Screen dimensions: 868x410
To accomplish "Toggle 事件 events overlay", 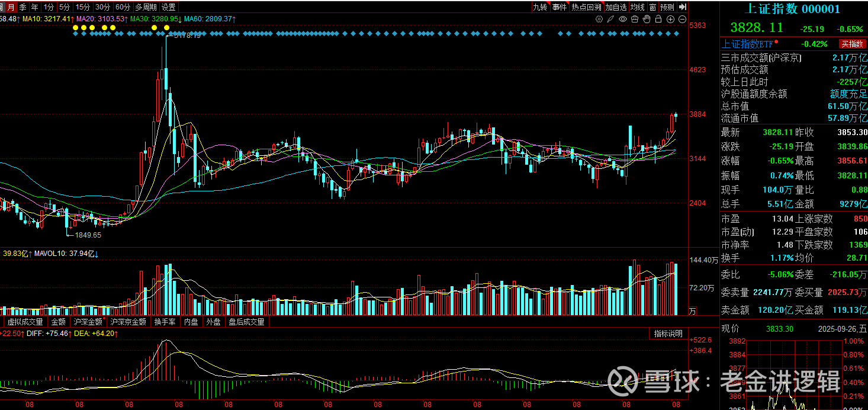I will [x=560, y=7].
